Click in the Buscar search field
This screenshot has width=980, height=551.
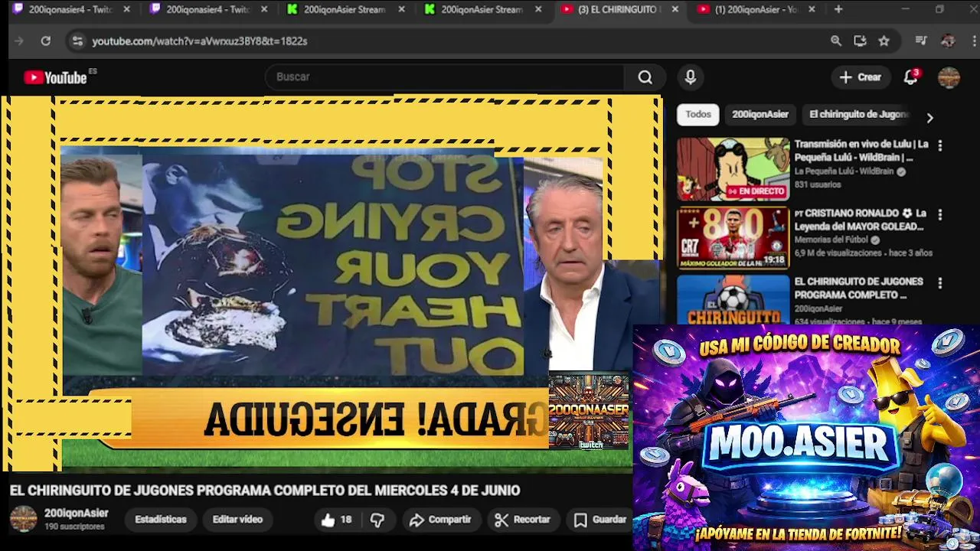tap(446, 77)
